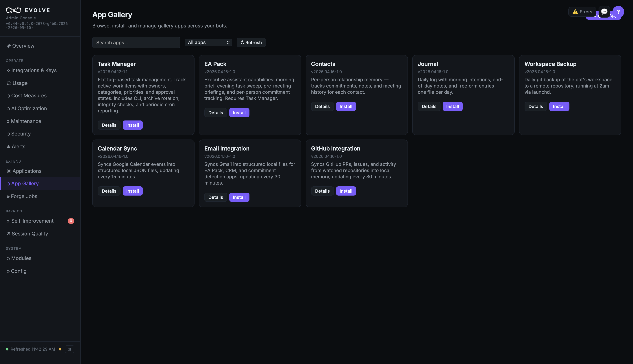The width and height of the screenshot is (633, 364).
Task: Click the Integrations & Keys sparkle icon
Action: point(8,70)
